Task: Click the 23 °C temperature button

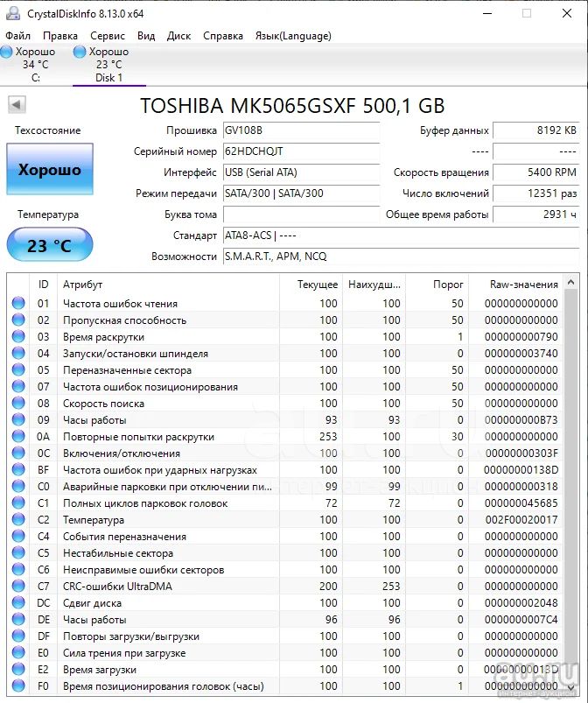Action: [50, 245]
